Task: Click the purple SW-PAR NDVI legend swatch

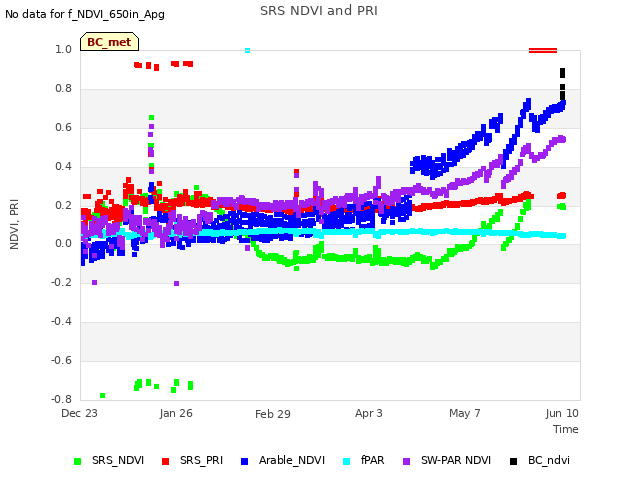Action: (x=407, y=461)
